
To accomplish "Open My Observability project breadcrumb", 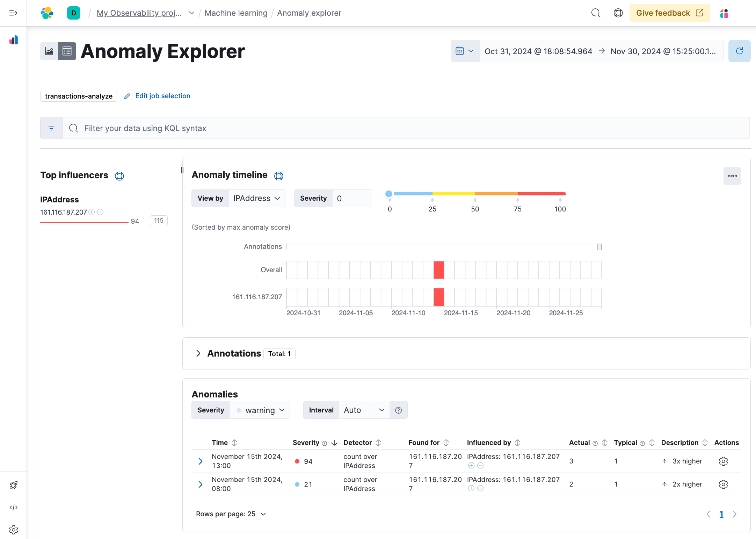I will 139,13.
